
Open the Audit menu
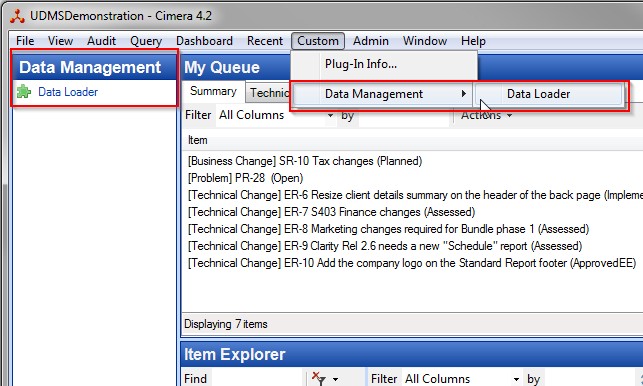[x=101, y=41]
